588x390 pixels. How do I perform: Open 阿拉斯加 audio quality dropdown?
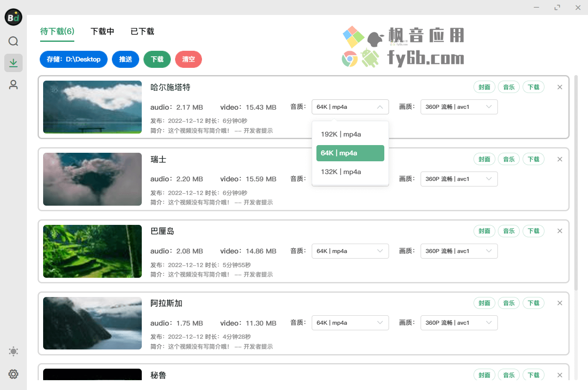click(x=350, y=323)
